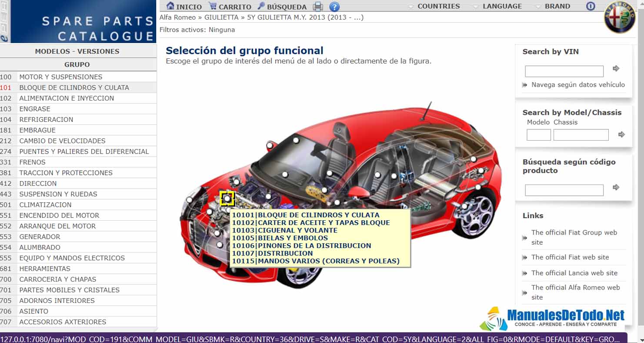Open help via blue question mark icon
The image size is (644, 343).
click(x=334, y=7)
